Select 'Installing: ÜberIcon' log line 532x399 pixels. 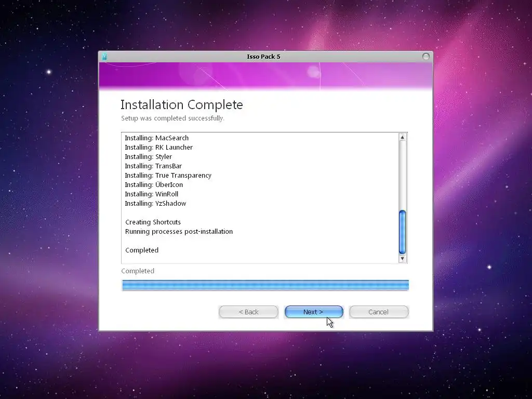click(154, 184)
